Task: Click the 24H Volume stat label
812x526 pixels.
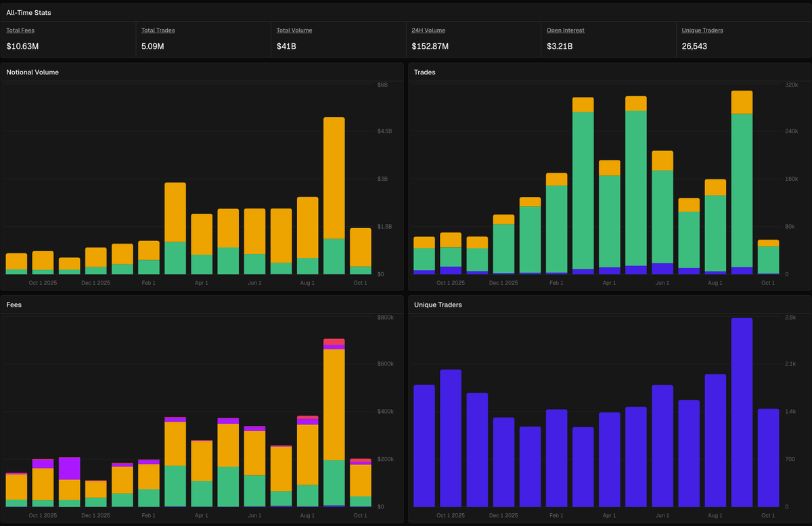Action: pos(428,30)
